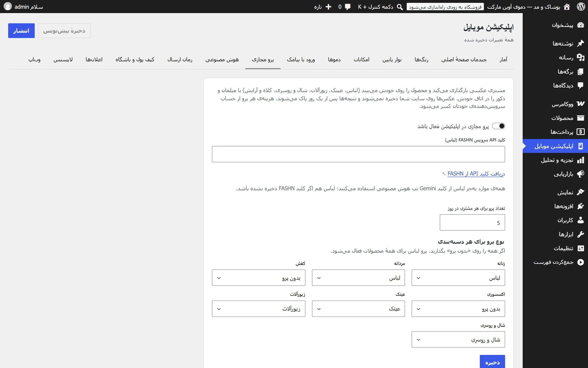
Task: Click the کاربران user icon
Action: 581,220
